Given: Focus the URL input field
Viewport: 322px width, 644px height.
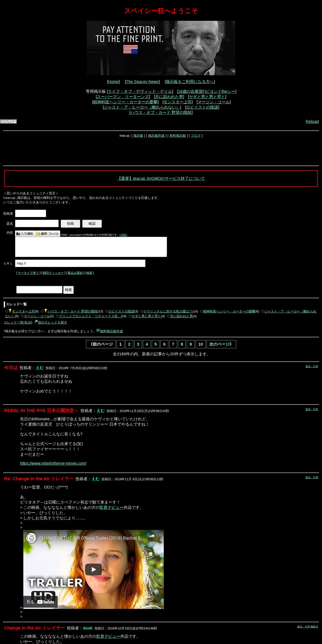Looking at the screenshot, I should click(80, 263).
